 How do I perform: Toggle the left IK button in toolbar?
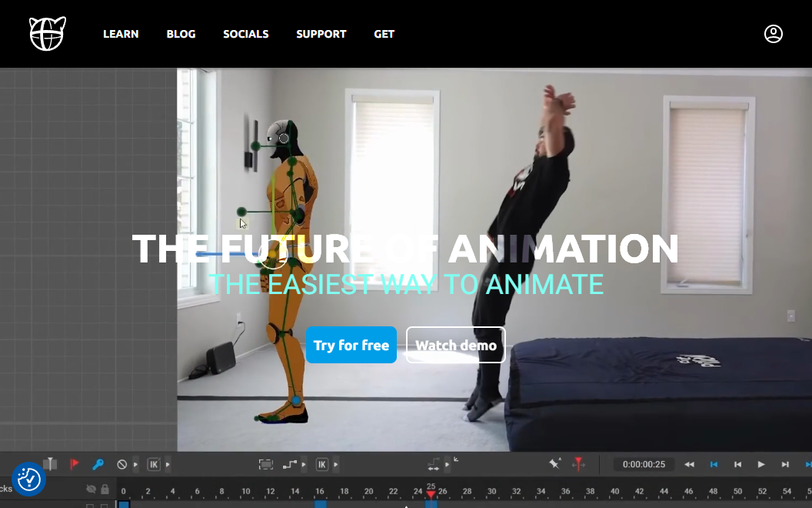(154, 464)
